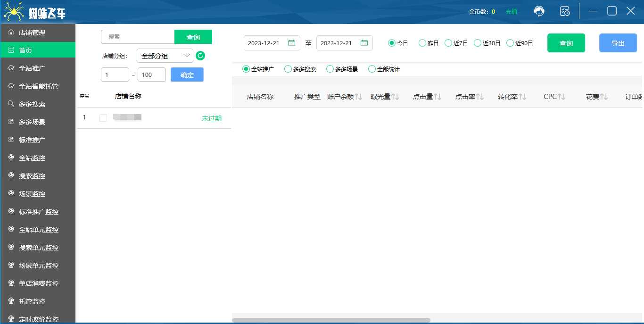Image resolution: width=644 pixels, height=324 pixels.
Task: Click 金币数 balance label
Action: tap(479, 12)
